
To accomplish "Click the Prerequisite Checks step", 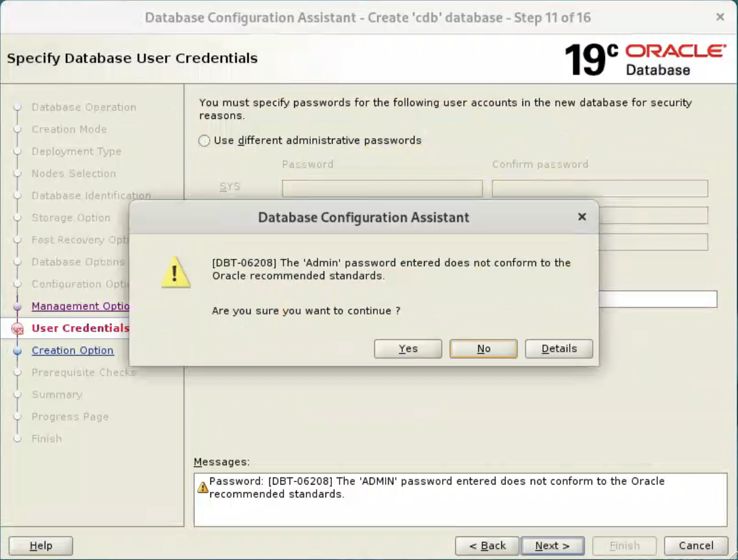I will point(83,372).
